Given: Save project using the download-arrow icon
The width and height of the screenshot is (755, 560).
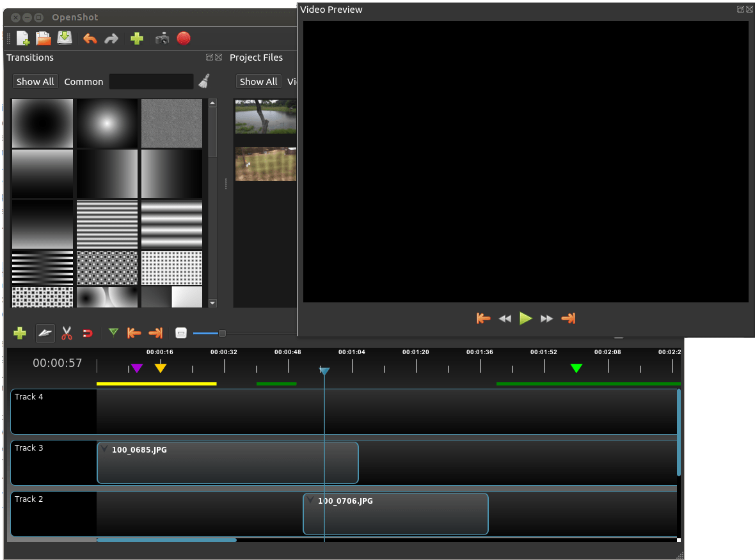Looking at the screenshot, I should [65, 38].
